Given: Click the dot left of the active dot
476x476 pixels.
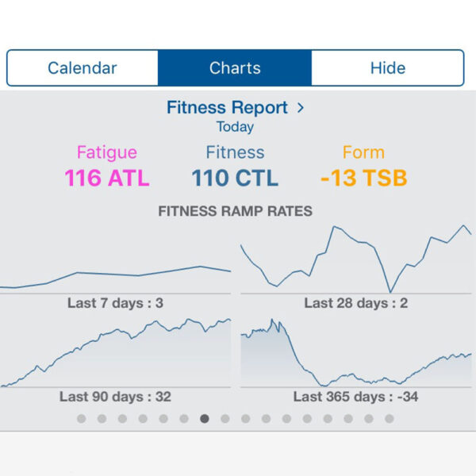Looking at the screenshot, I should [184, 419].
